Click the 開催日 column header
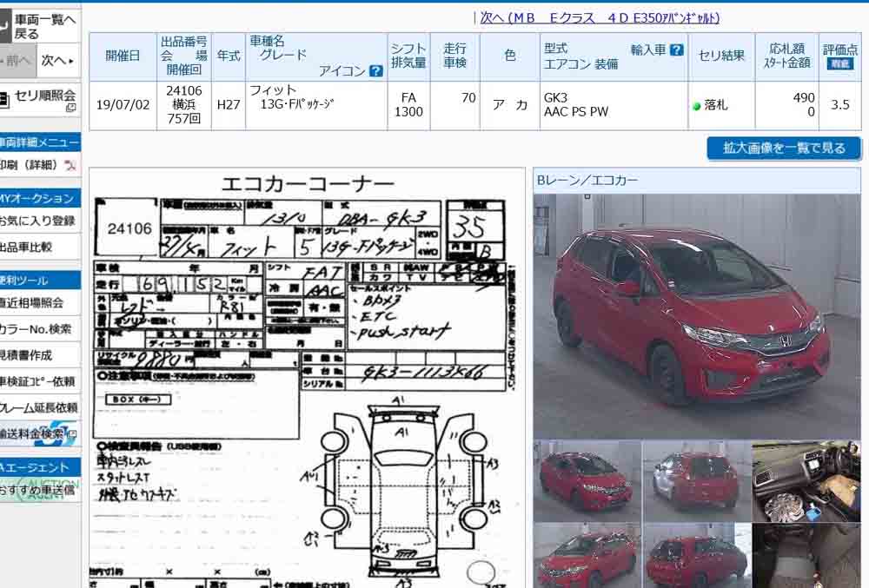Screen dimensions: 869x588 pos(123,56)
